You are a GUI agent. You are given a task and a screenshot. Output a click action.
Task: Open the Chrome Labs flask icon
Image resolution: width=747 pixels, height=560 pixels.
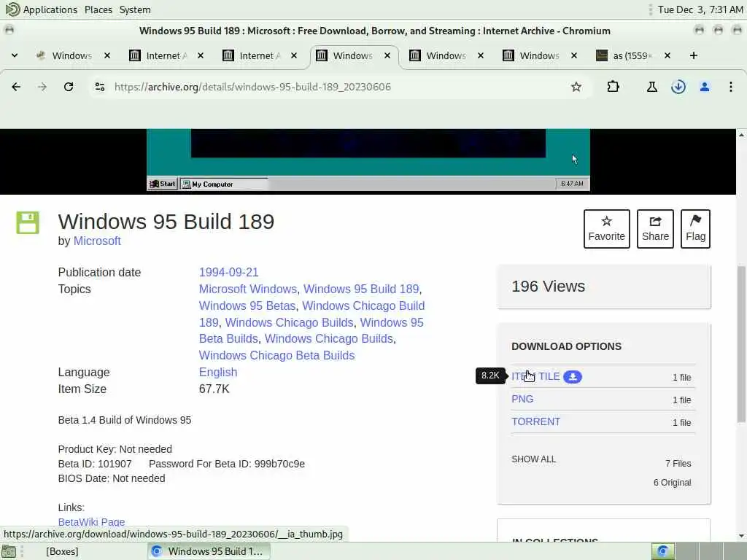[x=651, y=87]
